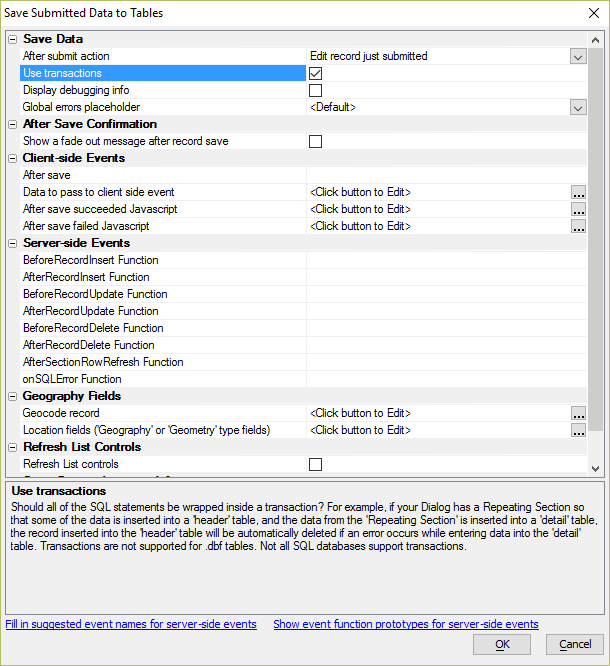
Task: Click the <Default> value field
Action: [x=333, y=107]
